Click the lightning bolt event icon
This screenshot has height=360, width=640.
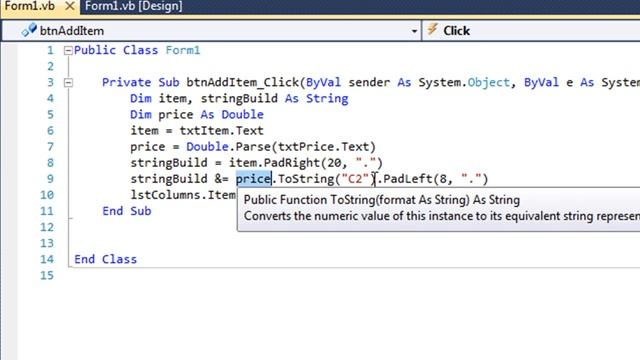click(432, 30)
